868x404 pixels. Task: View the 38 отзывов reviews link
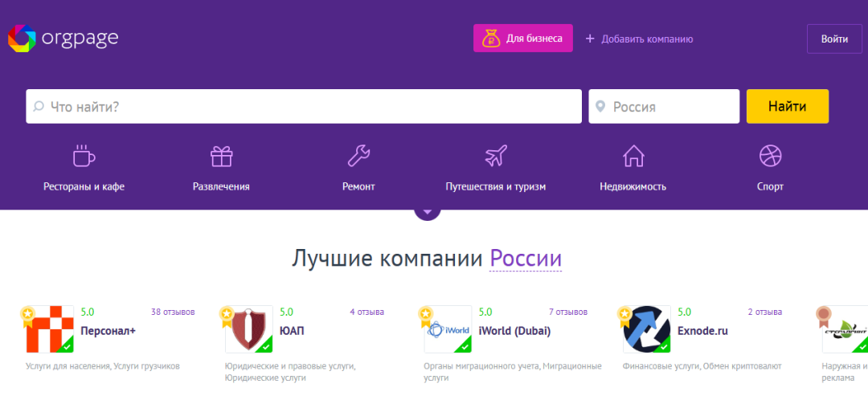[173, 312]
